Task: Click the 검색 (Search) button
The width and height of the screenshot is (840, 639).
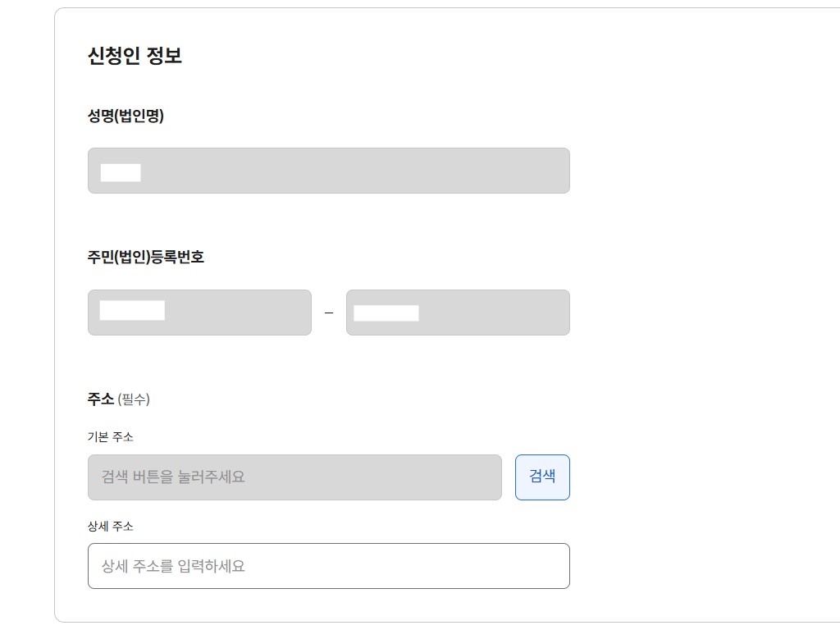Action: 541,477
